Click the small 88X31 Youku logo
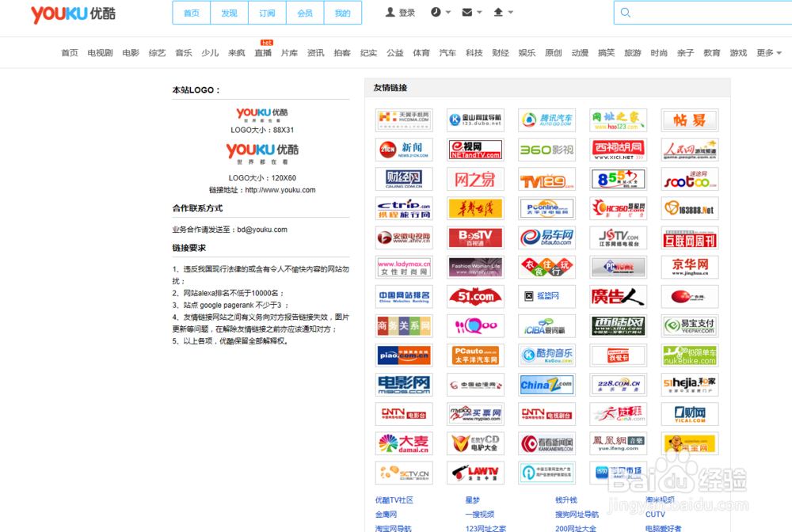Image resolution: width=792 pixels, height=532 pixels. tap(262, 115)
